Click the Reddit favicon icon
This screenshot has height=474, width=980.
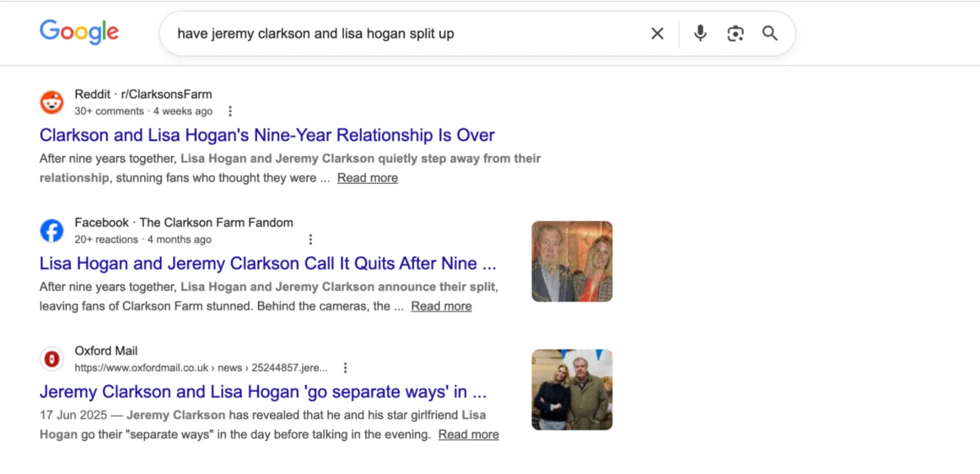pyautogui.click(x=51, y=102)
